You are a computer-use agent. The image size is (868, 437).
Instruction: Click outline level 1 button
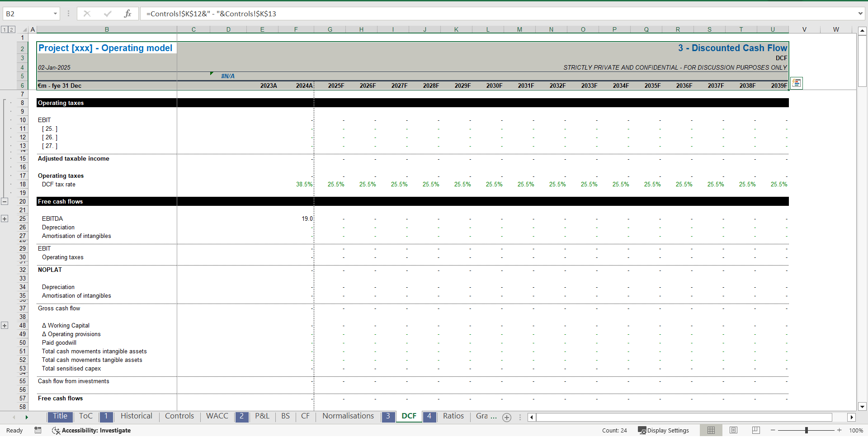pyautogui.click(x=4, y=29)
